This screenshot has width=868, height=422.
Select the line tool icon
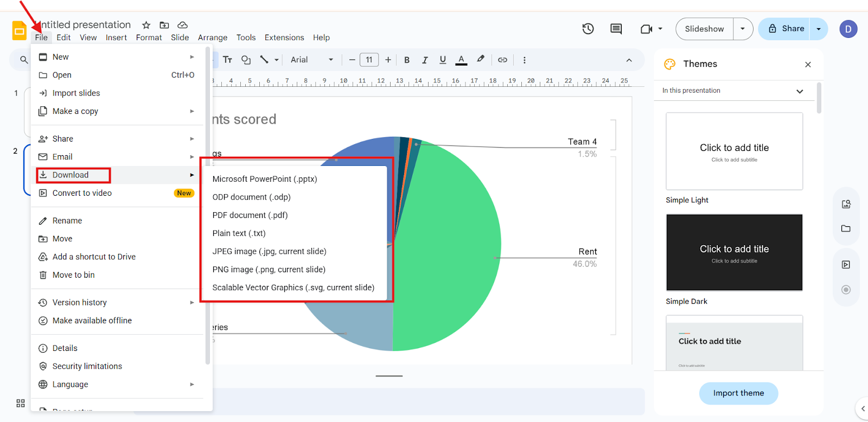264,60
